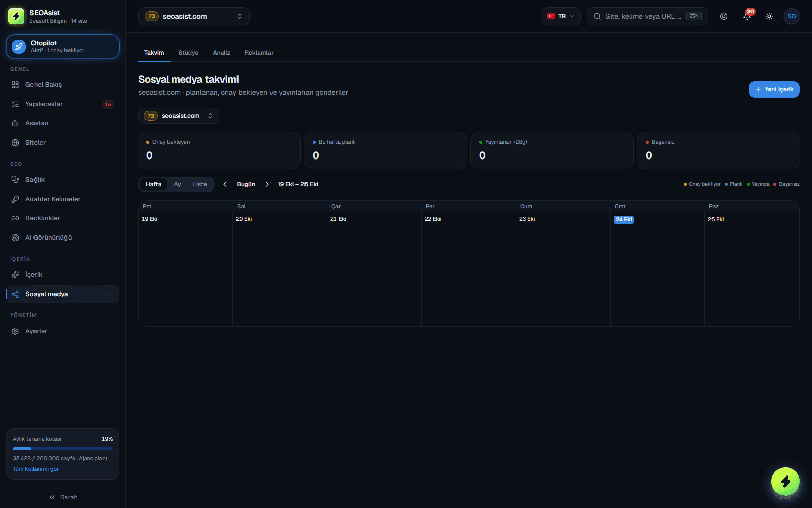812x508 pixels.
Task: Click the Asistan bot icon
Action: pyautogui.click(x=15, y=123)
